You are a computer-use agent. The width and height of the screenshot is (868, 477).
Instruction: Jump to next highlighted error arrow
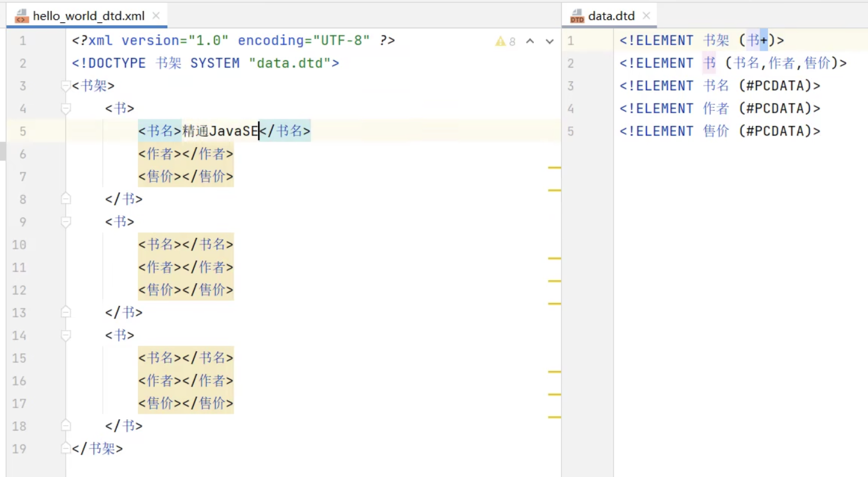[x=550, y=42]
